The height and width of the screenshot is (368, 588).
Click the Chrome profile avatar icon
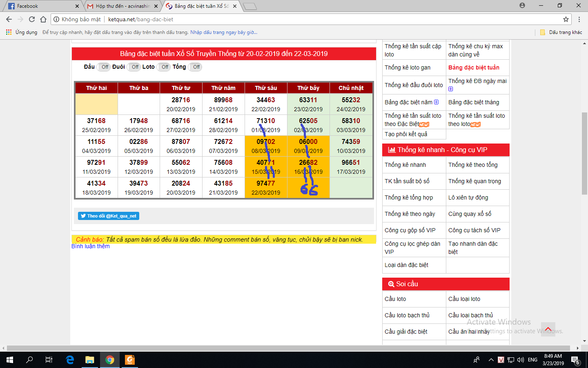click(522, 6)
